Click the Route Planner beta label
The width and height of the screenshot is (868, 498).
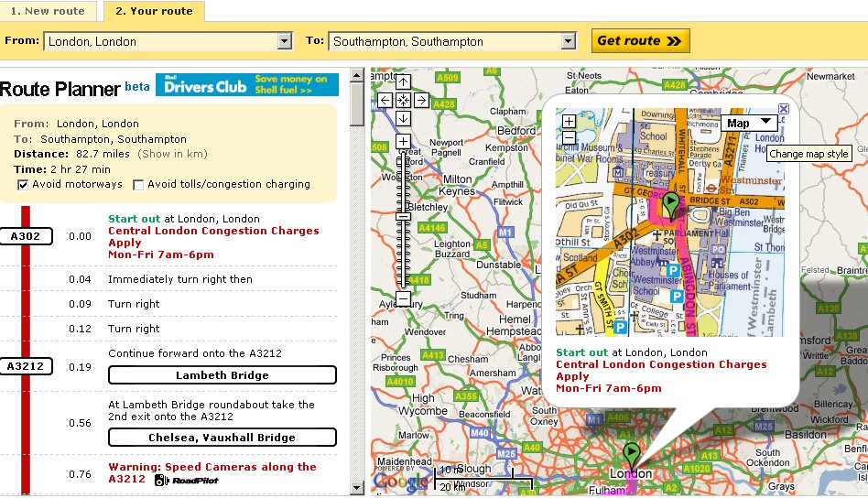[75, 89]
